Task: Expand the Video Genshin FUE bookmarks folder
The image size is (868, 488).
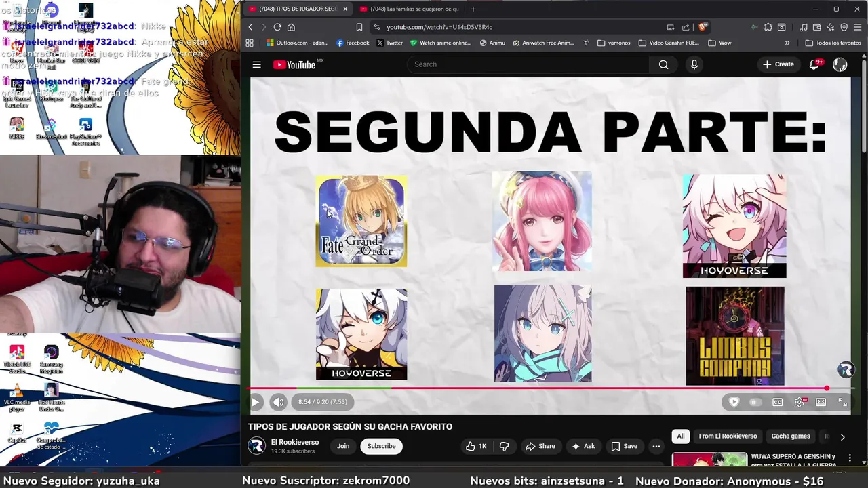Action: pyautogui.click(x=669, y=43)
